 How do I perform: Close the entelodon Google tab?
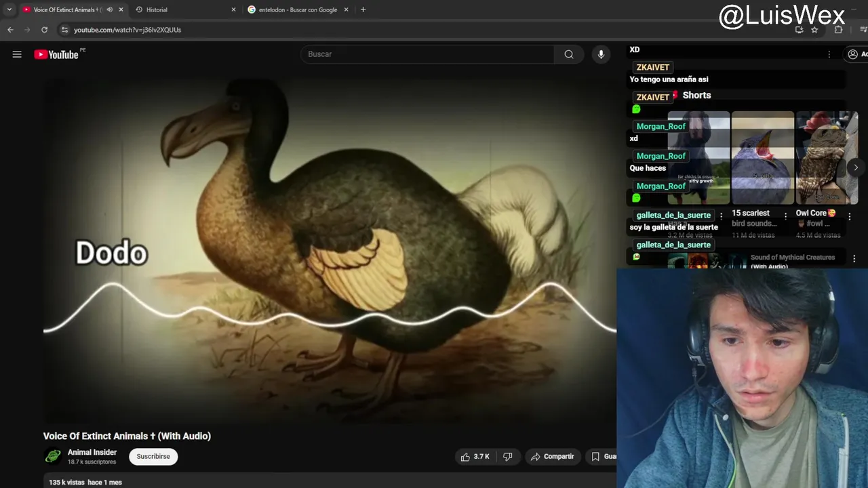(346, 9)
